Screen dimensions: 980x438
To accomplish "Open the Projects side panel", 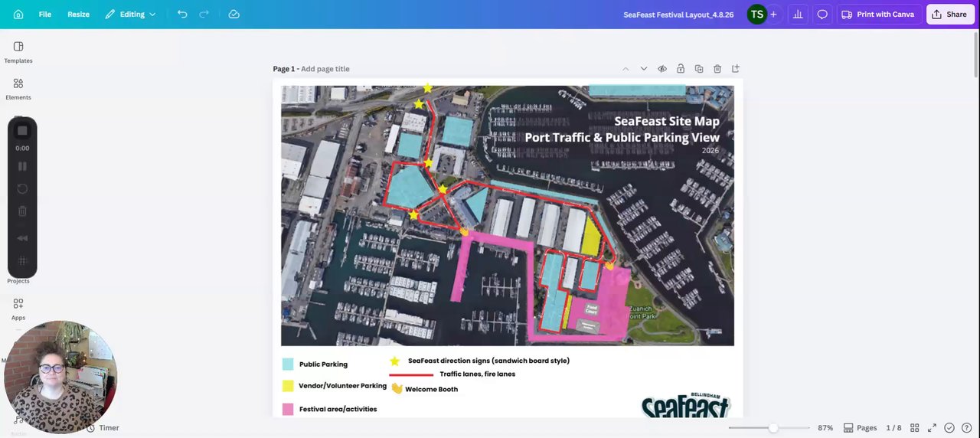I will 18,279.
